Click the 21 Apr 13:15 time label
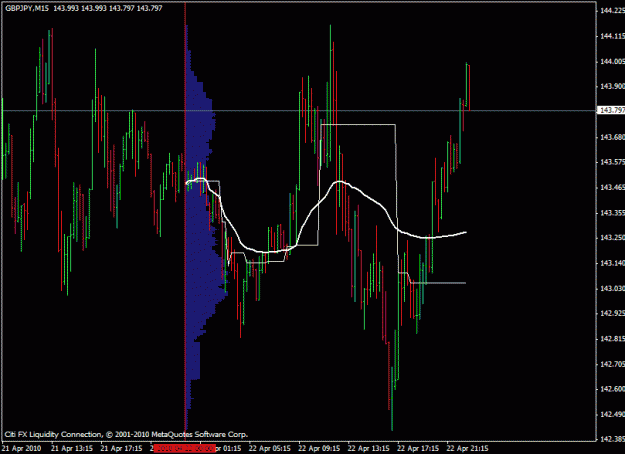The width and height of the screenshot is (625, 454). [72, 448]
